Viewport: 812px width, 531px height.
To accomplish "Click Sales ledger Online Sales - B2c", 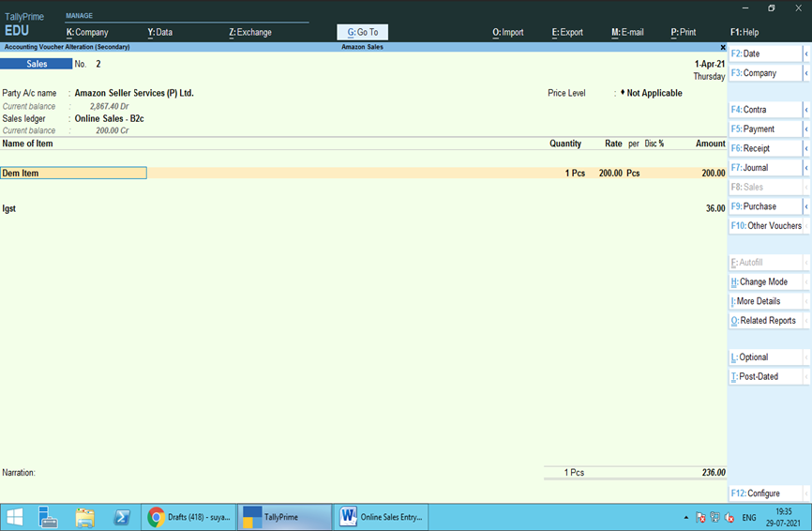I will tap(110, 118).
